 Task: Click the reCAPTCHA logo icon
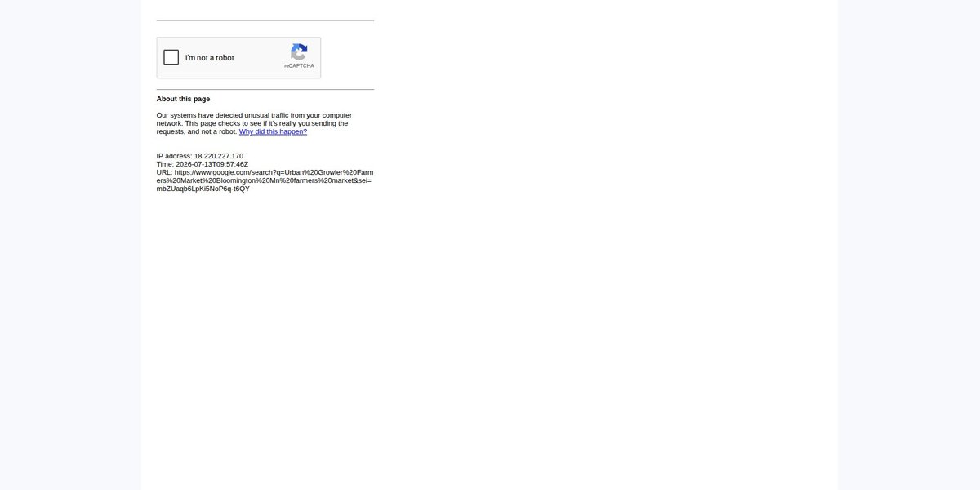pos(299,51)
